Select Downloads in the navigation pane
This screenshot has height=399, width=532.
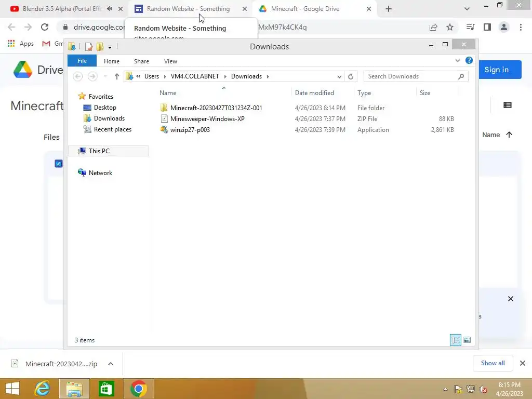click(x=109, y=118)
